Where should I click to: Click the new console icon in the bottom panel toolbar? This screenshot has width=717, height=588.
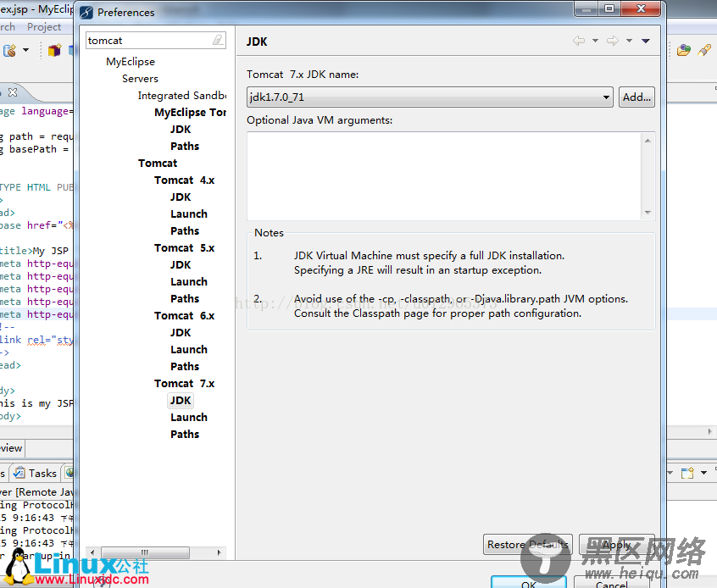point(687,473)
